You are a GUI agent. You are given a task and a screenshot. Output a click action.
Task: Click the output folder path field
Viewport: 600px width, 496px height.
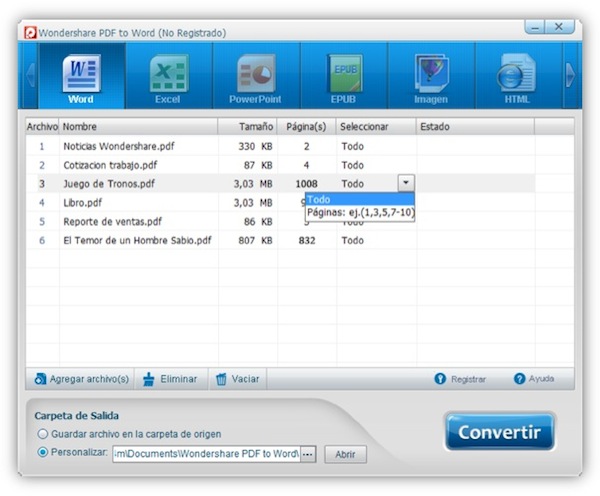[x=207, y=454]
